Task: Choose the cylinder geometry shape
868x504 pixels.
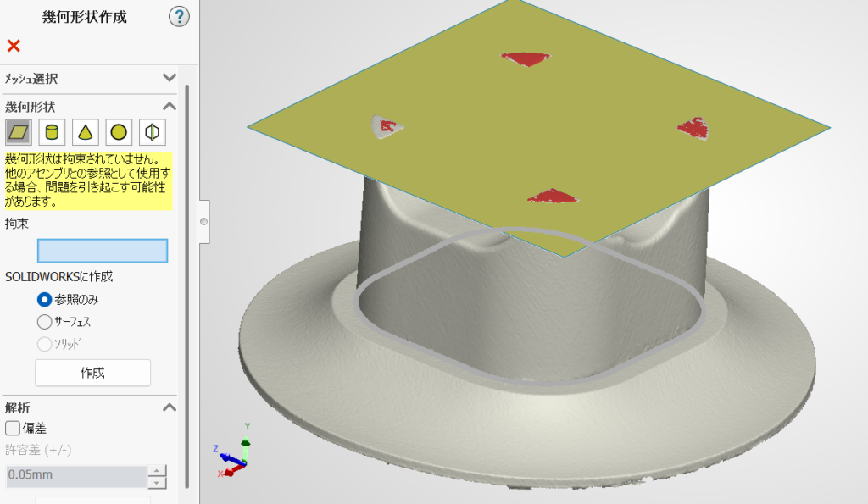Action: point(52,132)
